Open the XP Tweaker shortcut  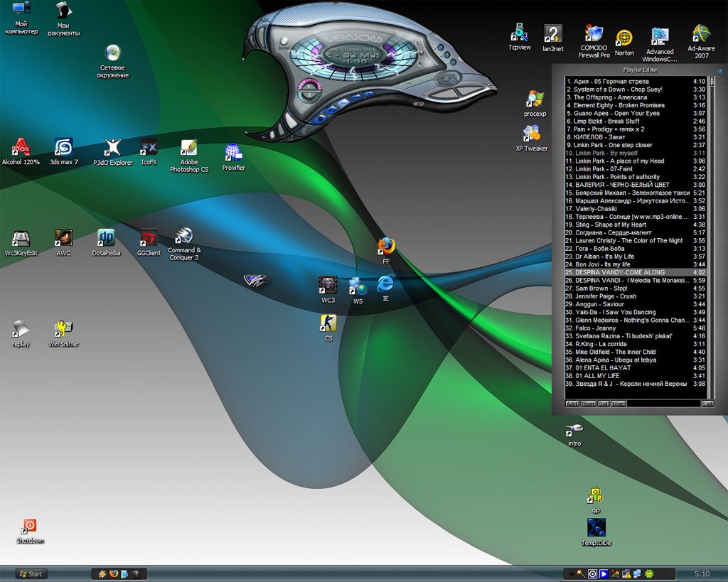[531, 134]
